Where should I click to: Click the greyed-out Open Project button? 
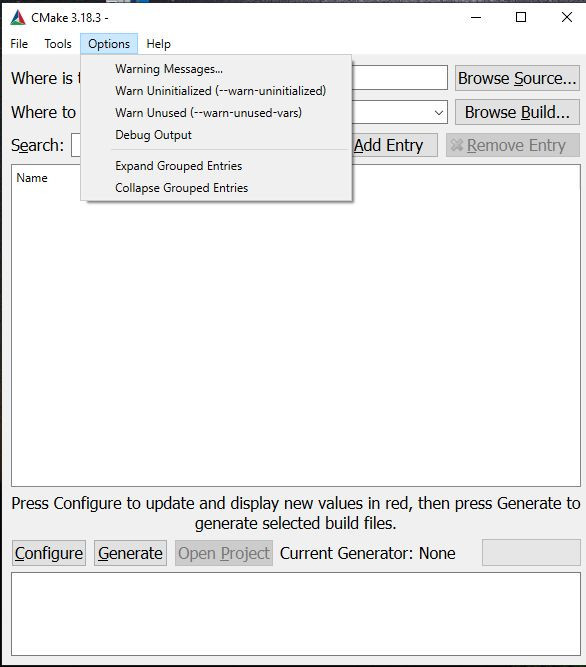point(224,553)
